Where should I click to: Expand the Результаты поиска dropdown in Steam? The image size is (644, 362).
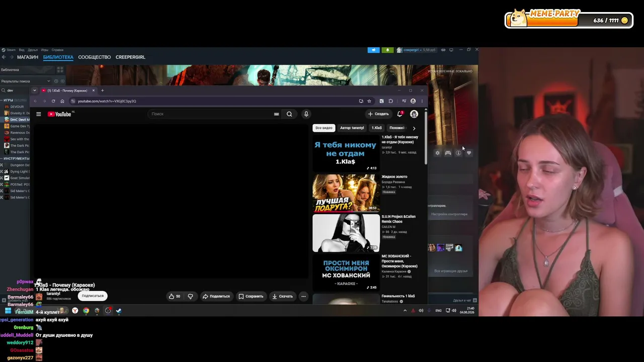(x=49, y=81)
